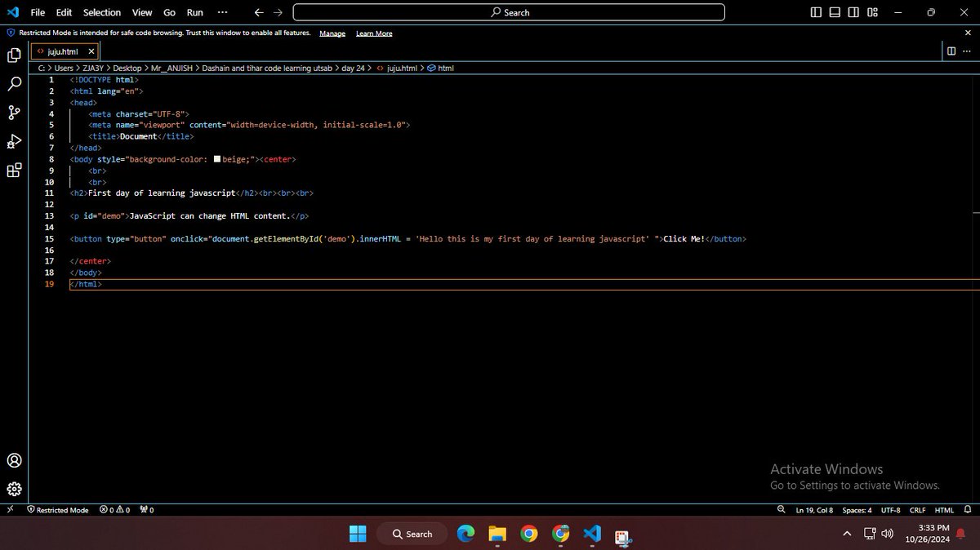Click Ln 19, Col 8 indicator
Viewport: 980px width, 550px height.
pyautogui.click(x=814, y=509)
